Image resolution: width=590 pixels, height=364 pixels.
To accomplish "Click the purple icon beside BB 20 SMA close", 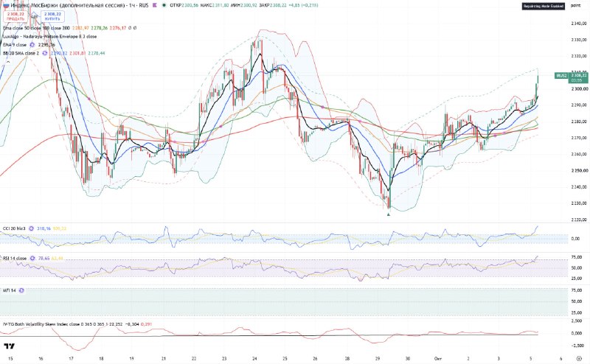I will click(x=45, y=53).
